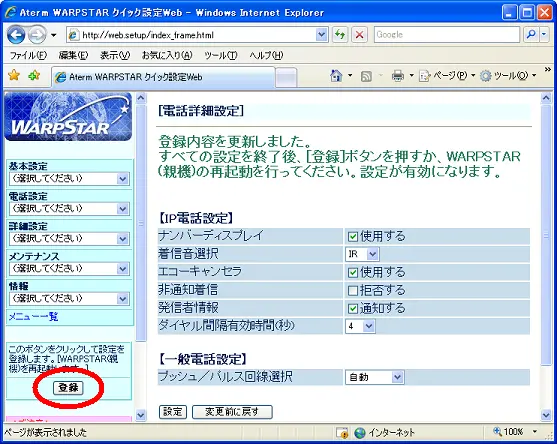This screenshot has height=444, width=557.
Task: Click the Favorites Center star icon
Action: pos(13,75)
